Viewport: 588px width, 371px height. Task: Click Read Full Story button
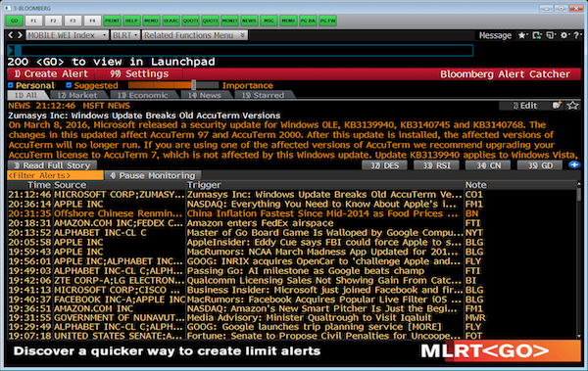click(52, 165)
